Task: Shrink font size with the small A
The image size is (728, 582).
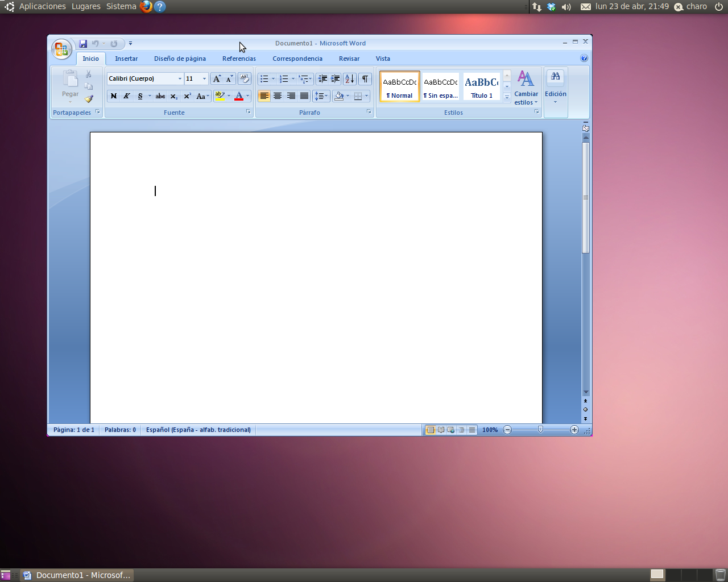Action: 229,78
